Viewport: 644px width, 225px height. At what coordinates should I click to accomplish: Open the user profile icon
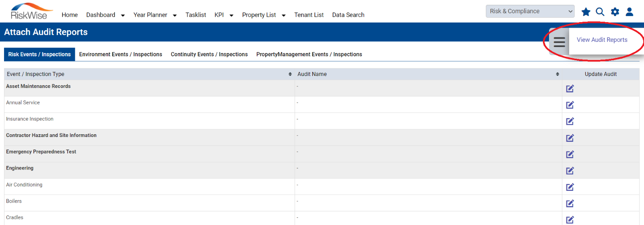pos(630,12)
